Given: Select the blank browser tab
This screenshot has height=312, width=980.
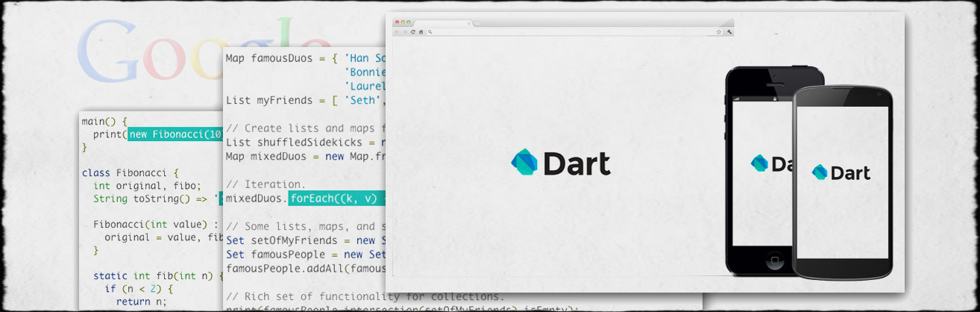Looking at the screenshot, I should (444, 23).
